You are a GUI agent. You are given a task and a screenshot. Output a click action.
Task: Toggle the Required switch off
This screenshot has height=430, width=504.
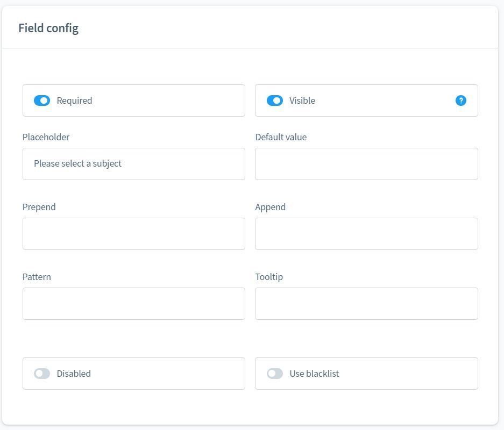[x=42, y=101]
